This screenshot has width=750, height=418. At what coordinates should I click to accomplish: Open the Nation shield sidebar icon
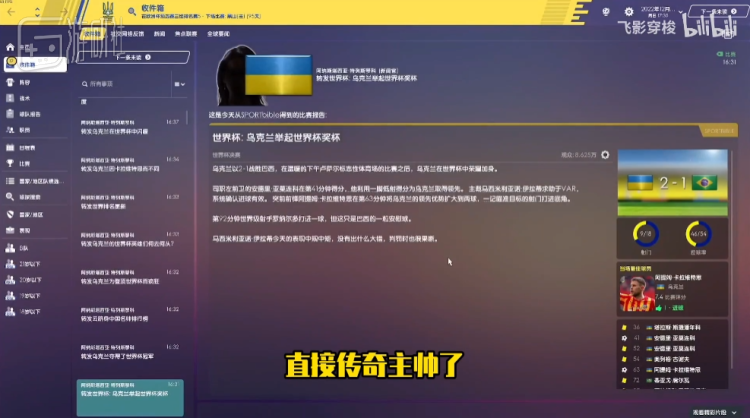(10, 214)
